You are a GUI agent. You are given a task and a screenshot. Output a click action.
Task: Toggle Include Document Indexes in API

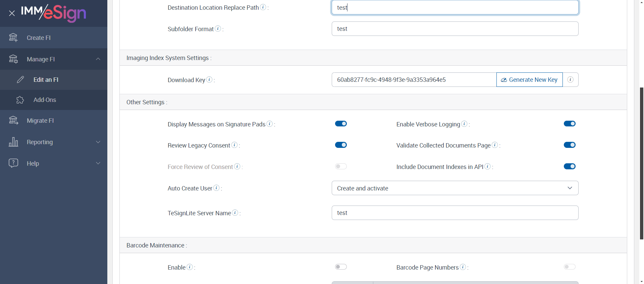tap(570, 166)
